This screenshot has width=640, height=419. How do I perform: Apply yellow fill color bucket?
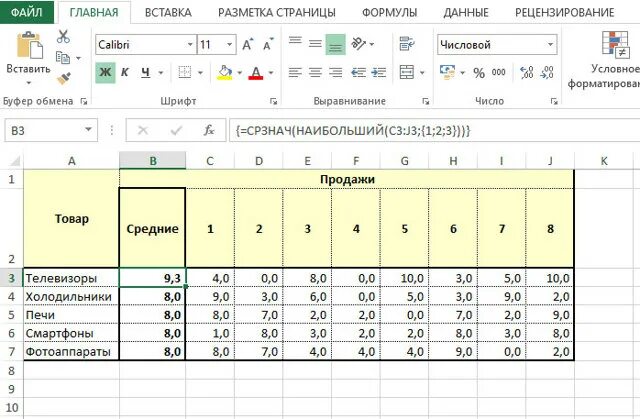pos(224,73)
